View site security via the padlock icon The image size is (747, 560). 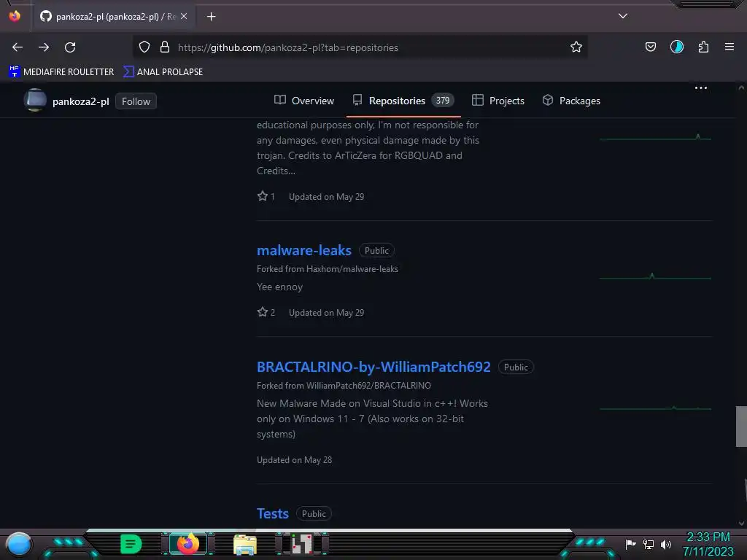tap(165, 47)
